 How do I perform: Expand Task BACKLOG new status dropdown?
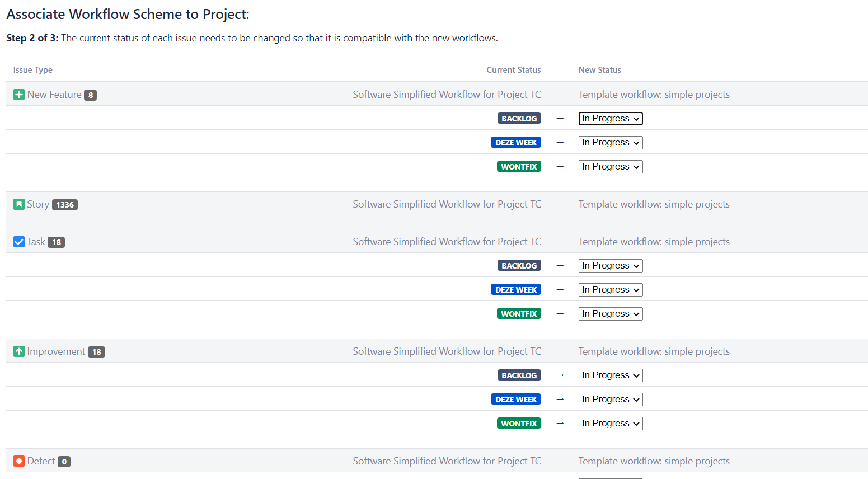[x=611, y=266]
